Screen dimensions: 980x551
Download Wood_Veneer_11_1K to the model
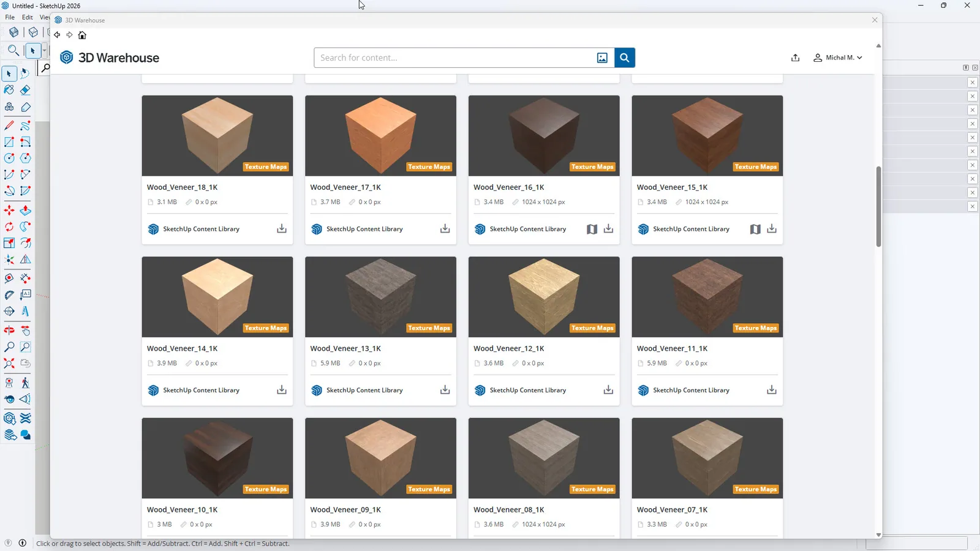pyautogui.click(x=772, y=390)
